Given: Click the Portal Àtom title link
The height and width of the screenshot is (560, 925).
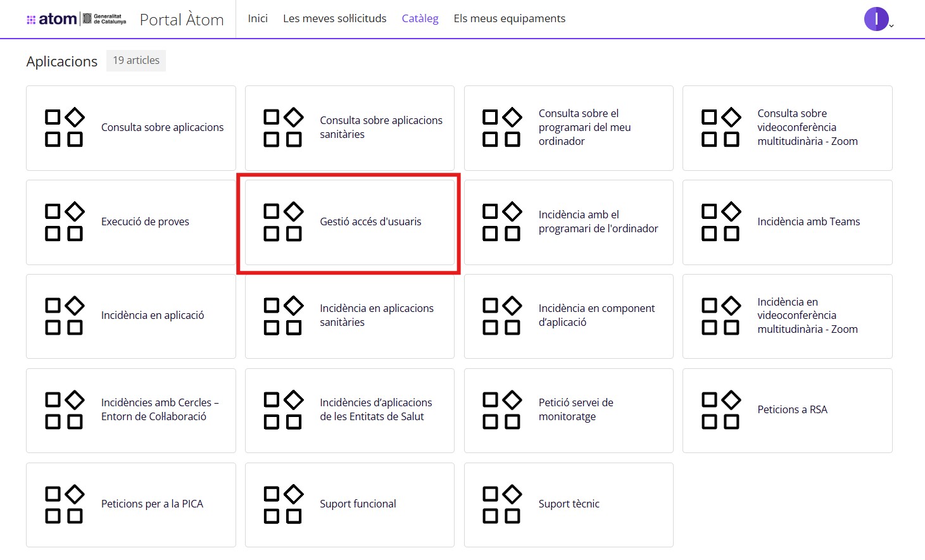Looking at the screenshot, I should point(182,20).
